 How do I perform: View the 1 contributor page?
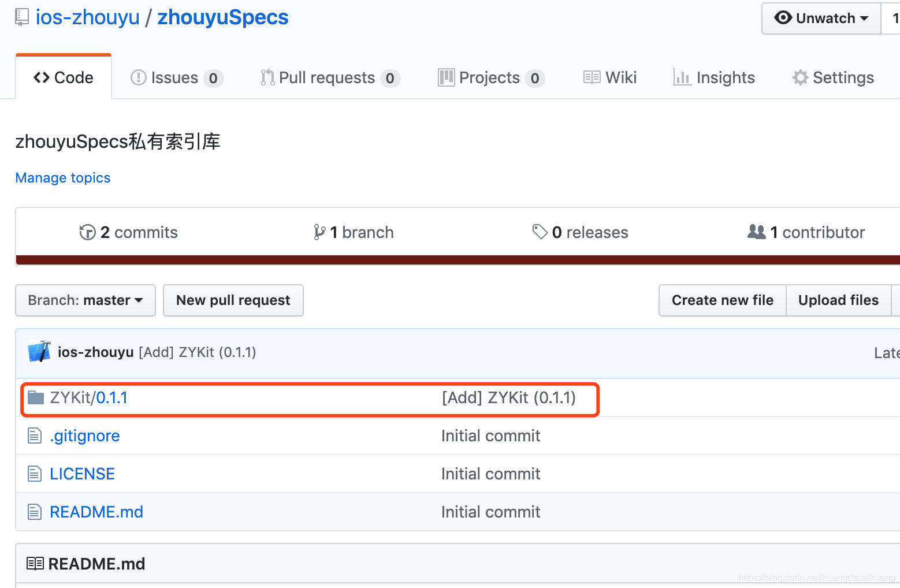(x=806, y=232)
